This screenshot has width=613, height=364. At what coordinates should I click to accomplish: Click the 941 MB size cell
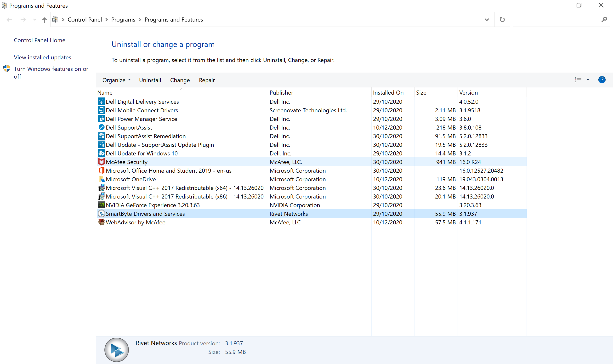point(446,162)
